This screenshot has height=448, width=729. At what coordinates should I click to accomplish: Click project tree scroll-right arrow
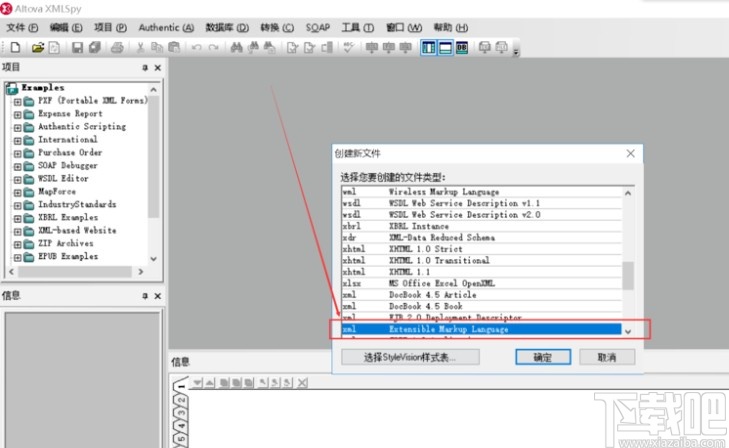tap(141, 272)
